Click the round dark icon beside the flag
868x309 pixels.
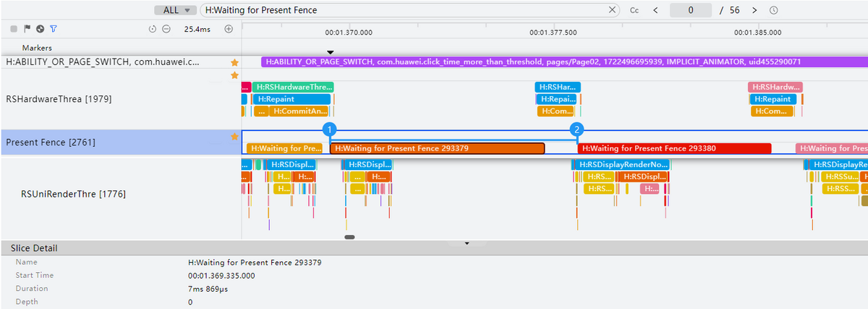coord(40,29)
